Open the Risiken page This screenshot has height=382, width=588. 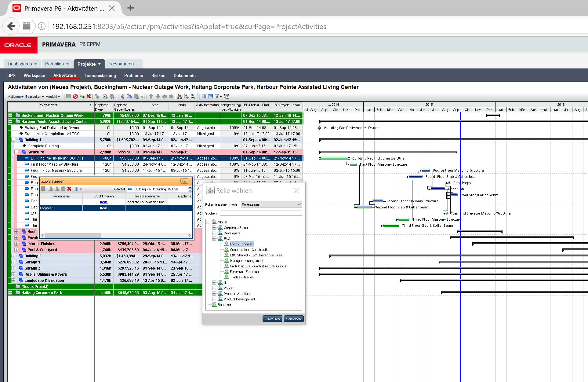click(158, 75)
